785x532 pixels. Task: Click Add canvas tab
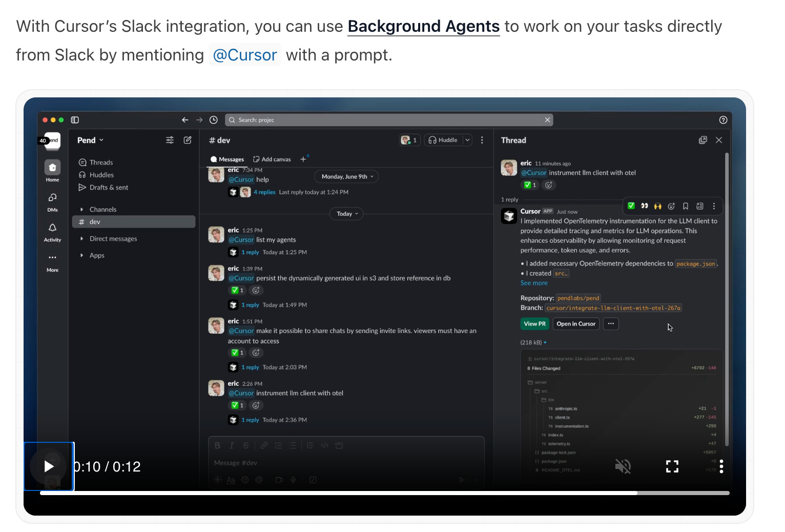tap(272, 159)
